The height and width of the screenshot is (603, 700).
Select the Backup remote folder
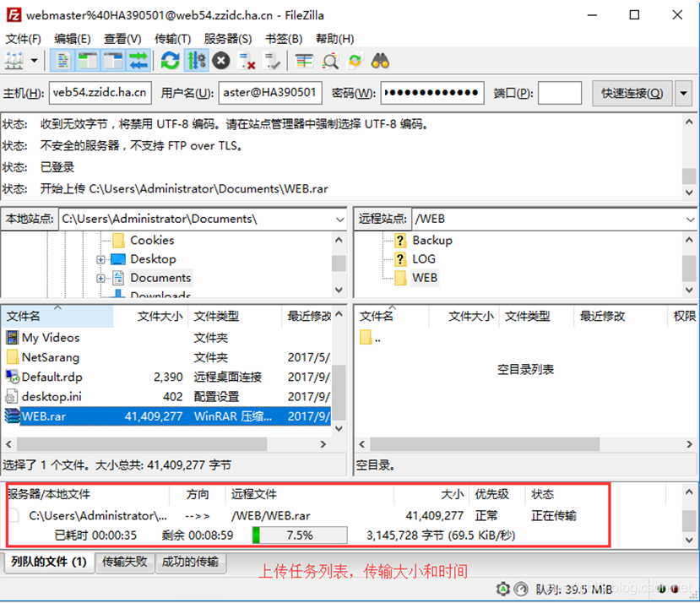tap(431, 241)
